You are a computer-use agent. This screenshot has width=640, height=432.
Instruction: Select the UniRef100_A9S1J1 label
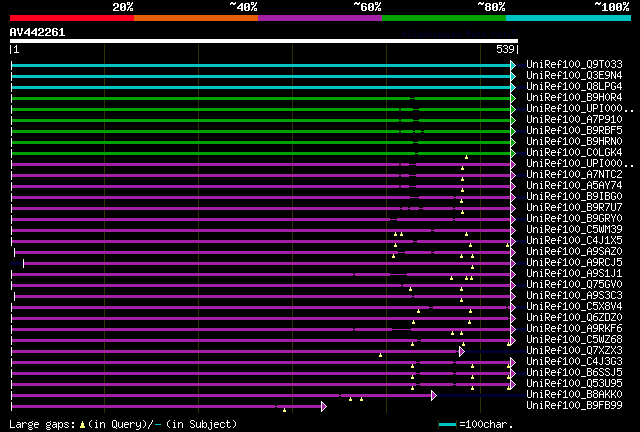574,274
